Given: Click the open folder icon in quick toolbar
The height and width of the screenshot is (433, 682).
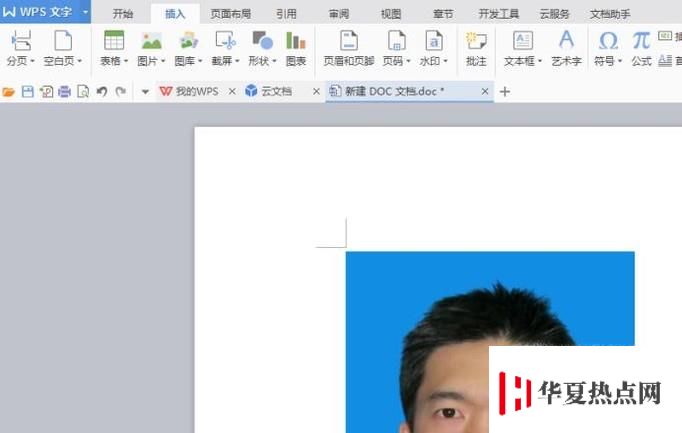Looking at the screenshot, I should pos(8,92).
